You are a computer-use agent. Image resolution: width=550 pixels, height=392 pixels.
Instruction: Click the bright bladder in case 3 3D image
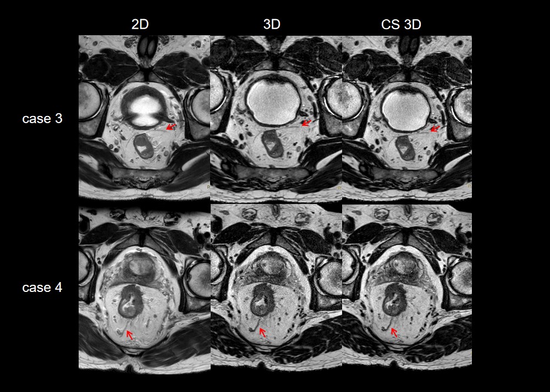[274, 103]
